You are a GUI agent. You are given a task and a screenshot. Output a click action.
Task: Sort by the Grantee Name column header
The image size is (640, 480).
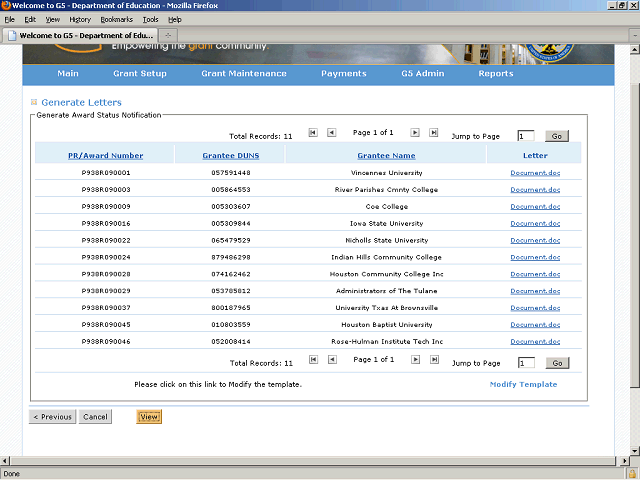(x=386, y=156)
